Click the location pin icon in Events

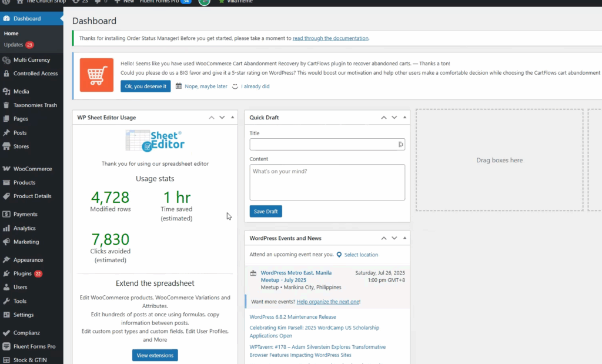click(339, 255)
